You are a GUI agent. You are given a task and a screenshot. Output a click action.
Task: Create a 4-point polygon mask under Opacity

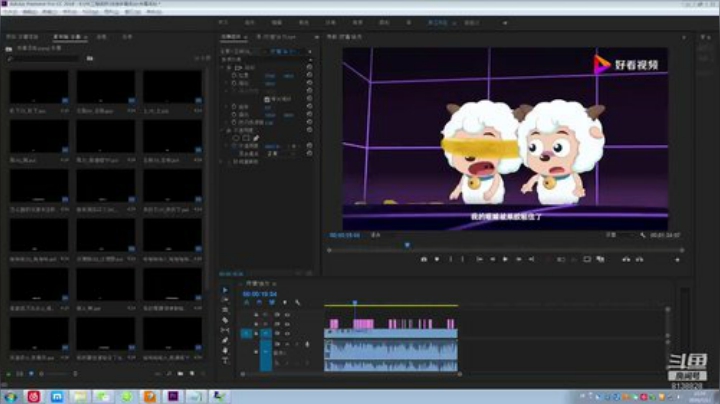[x=246, y=138]
